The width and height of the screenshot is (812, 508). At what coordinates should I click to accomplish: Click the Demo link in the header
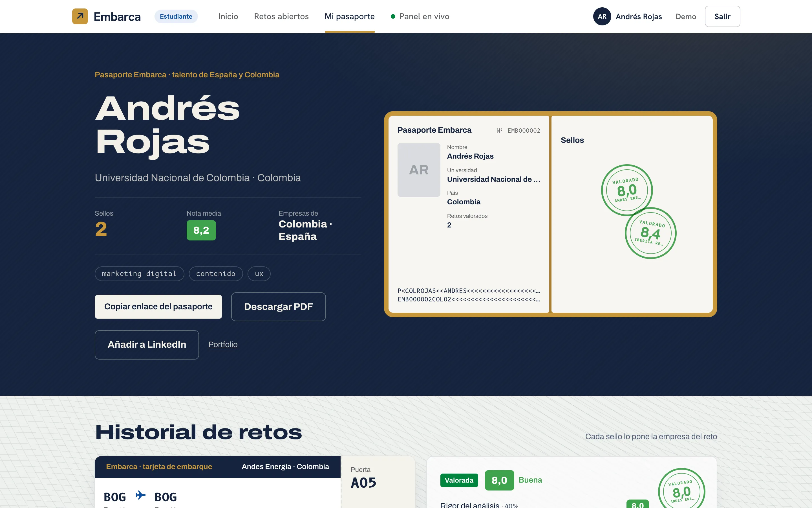pyautogui.click(x=686, y=16)
